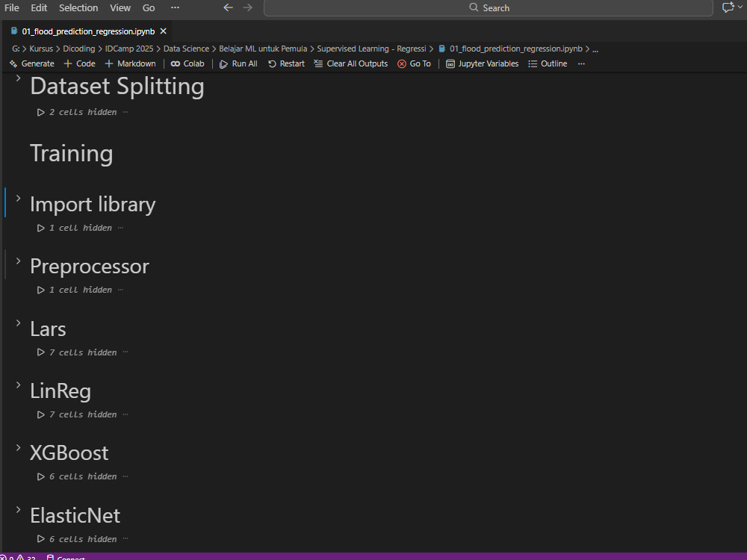The height and width of the screenshot is (560, 747).
Task: Open the Selection menu
Action: click(78, 7)
